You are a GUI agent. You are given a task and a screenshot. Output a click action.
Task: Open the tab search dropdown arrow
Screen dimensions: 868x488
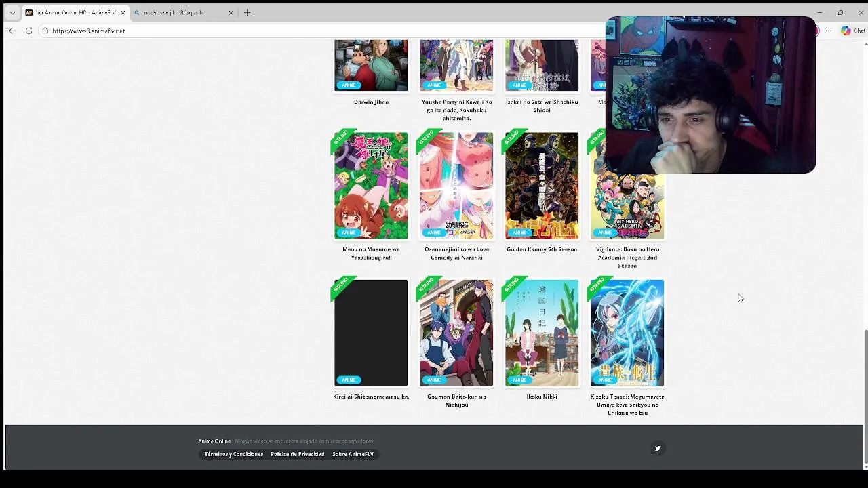(x=12, y=12)
